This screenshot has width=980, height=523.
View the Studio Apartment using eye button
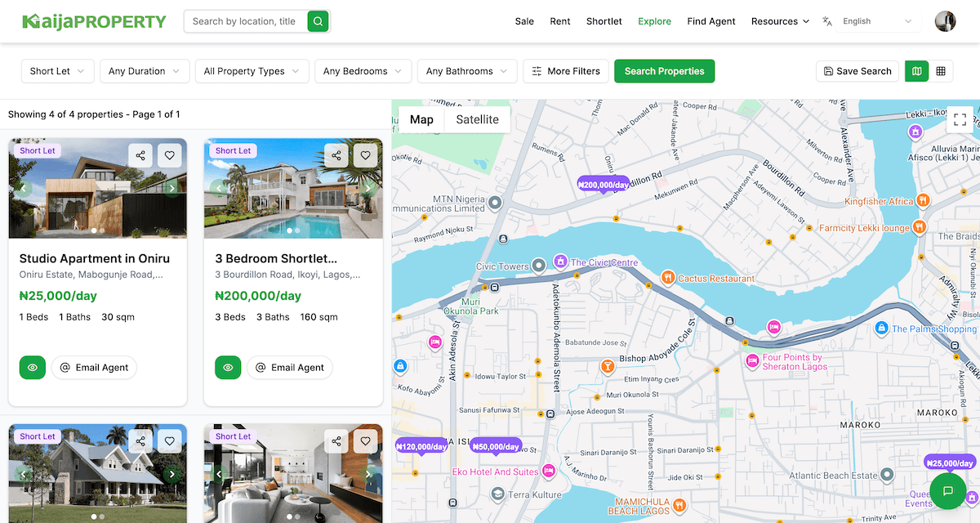pos(33,368)
